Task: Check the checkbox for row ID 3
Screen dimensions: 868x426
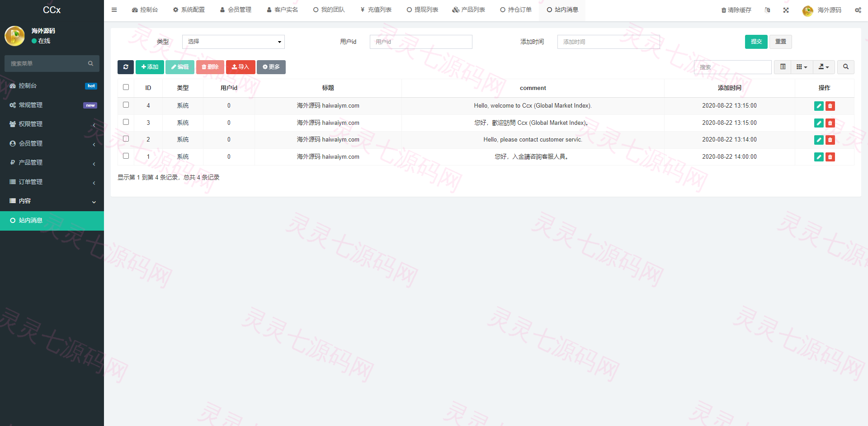Action: pos(126,122)
